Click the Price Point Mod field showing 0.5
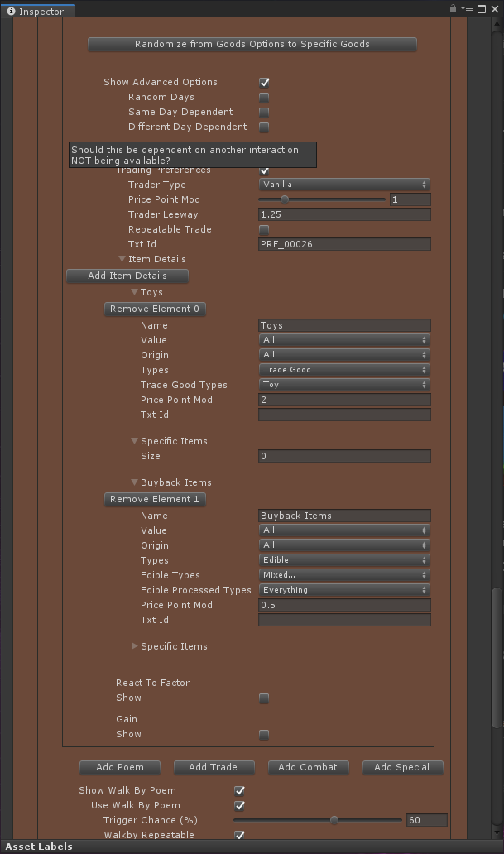Image resolution: width=504 pixels, height=854 pixels. 344,605
